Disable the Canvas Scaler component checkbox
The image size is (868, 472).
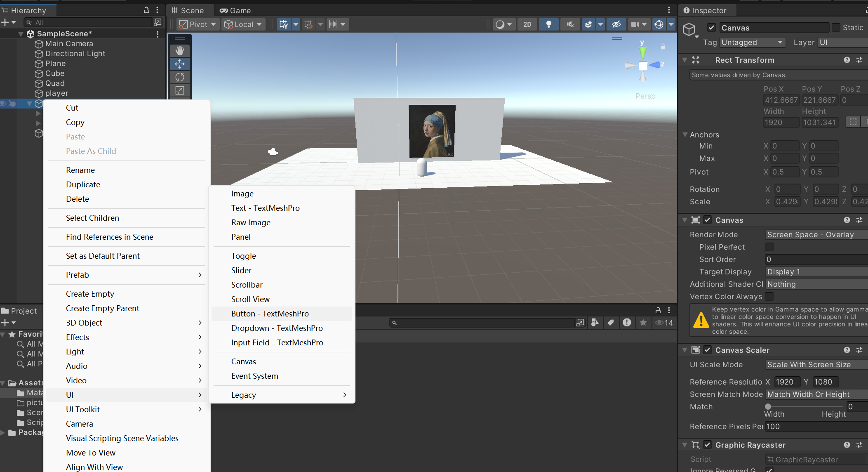point(708,350)
